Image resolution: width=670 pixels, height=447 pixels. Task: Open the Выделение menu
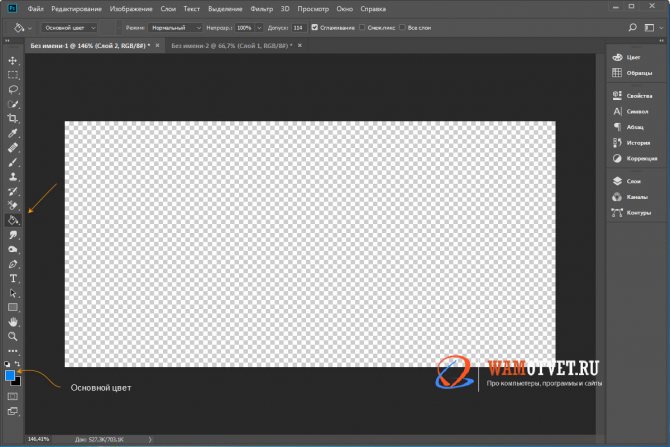pos(225,9)
